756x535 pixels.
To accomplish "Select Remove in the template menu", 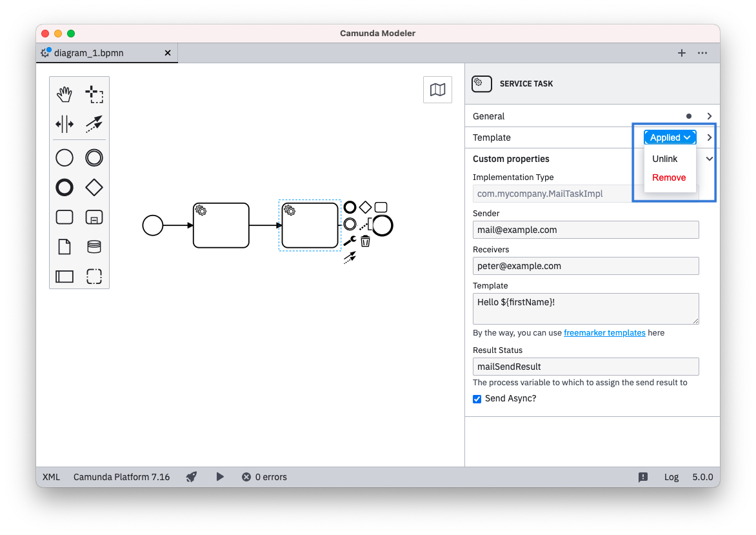I will click(669, 177).
